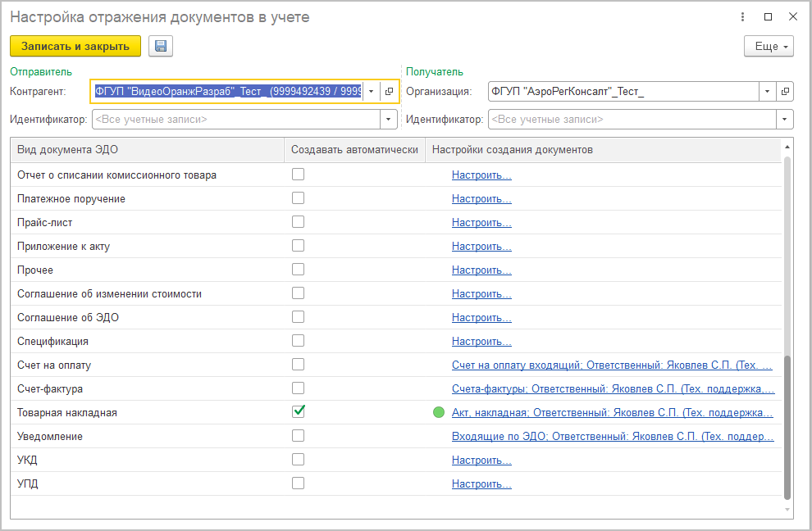Viewport: 812px width, 531px height.
Task: Close the document settings window
Action: (x=792, y=17)
